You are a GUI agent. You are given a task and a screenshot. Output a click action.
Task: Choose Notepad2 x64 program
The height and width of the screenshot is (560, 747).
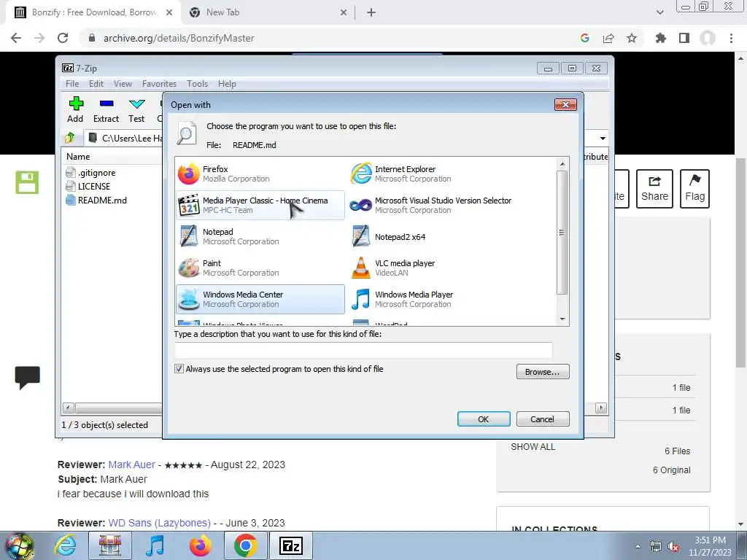click(432, 237)
